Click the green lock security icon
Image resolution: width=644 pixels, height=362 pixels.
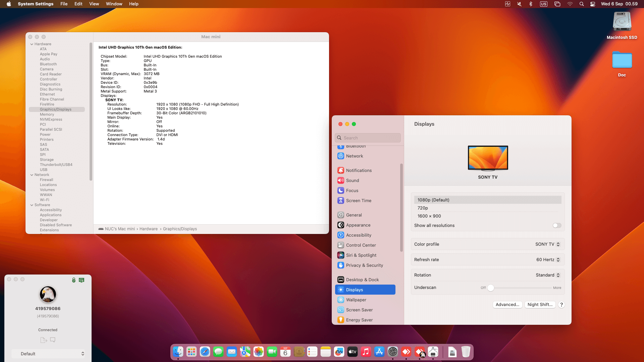(x=74, y=280)
